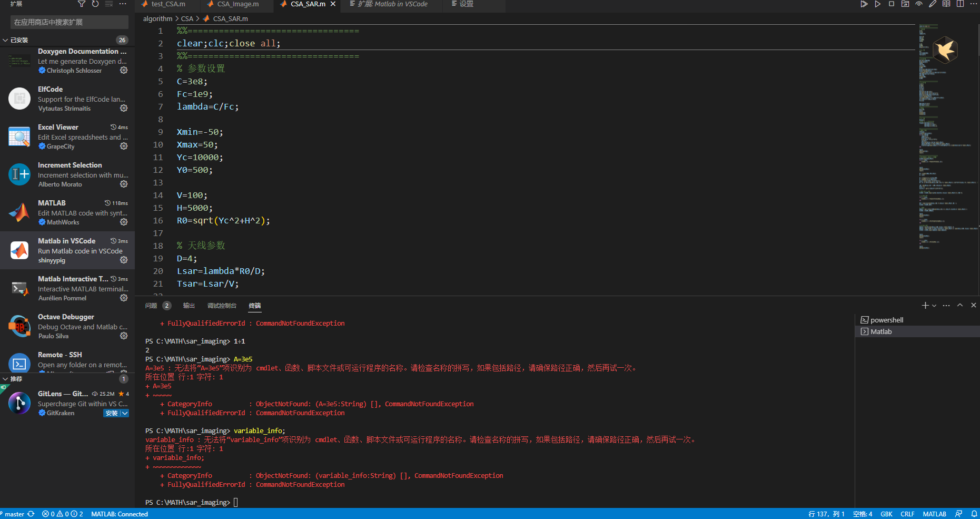Switch to the CSA_Image.m tab
The image size is (980, 519).
pyautogui.click(x=235, y=4)
